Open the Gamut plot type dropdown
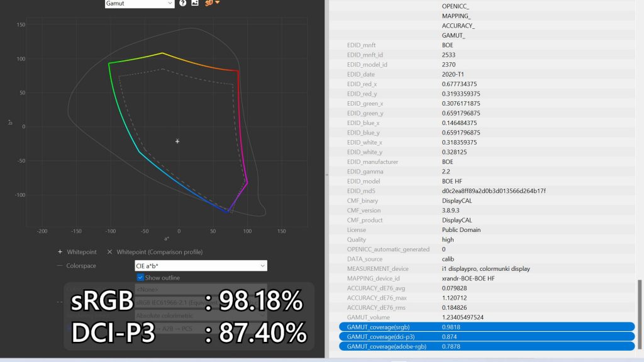The height and width of the screenshot is (362, 644). coord(140,3)
